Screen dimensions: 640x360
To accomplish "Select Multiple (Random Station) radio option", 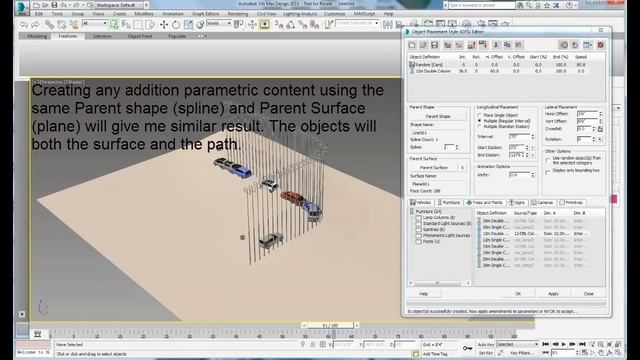I will [x=480, y=126].
